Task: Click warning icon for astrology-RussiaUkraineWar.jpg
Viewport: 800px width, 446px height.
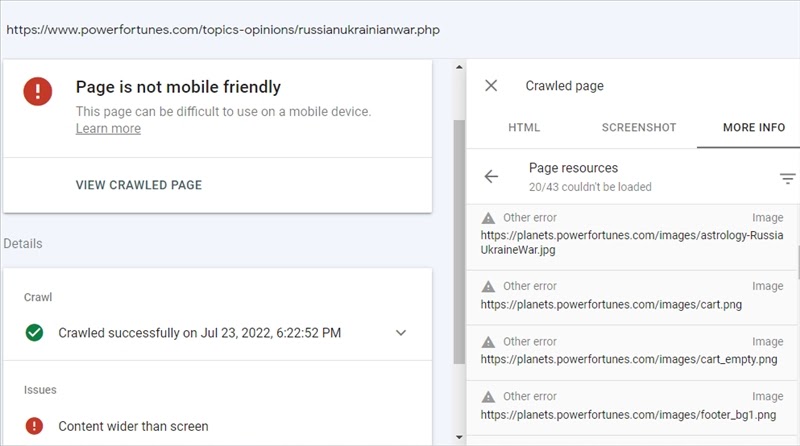Action: coord(488,218)
